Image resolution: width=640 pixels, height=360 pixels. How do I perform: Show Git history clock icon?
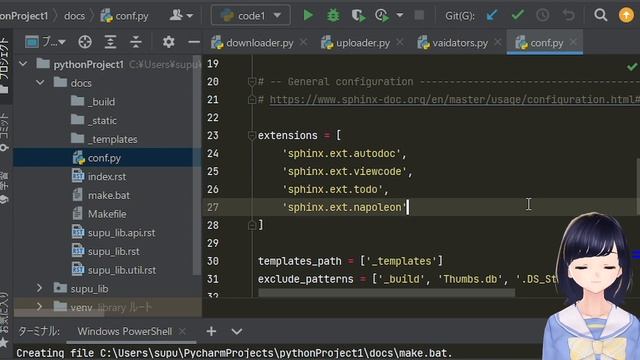pyautogui.click(x=542, y=16)
